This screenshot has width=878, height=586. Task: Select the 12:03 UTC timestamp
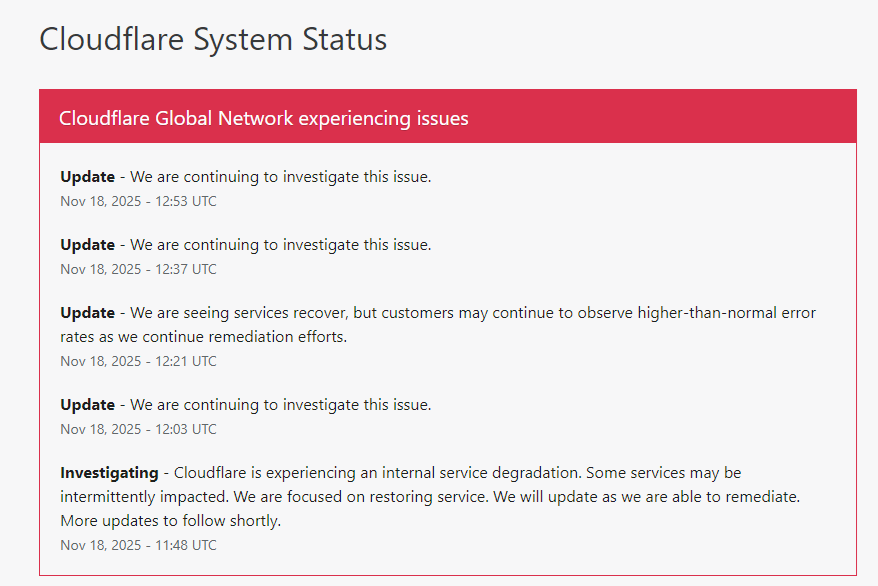tap(138, 429)
